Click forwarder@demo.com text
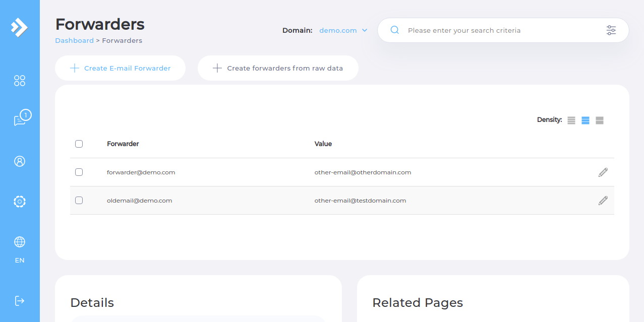Image resolution: width=644 pixels, height=322 pixels. click(141, 172)
